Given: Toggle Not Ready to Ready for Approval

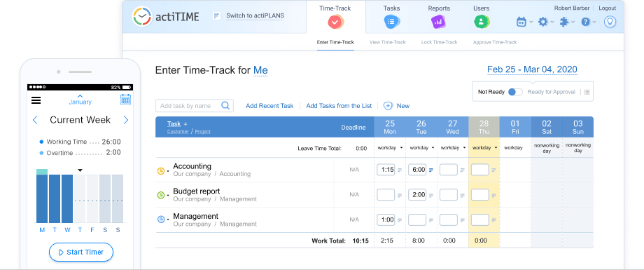Looking at the screenshot, I should coord(515,92).
